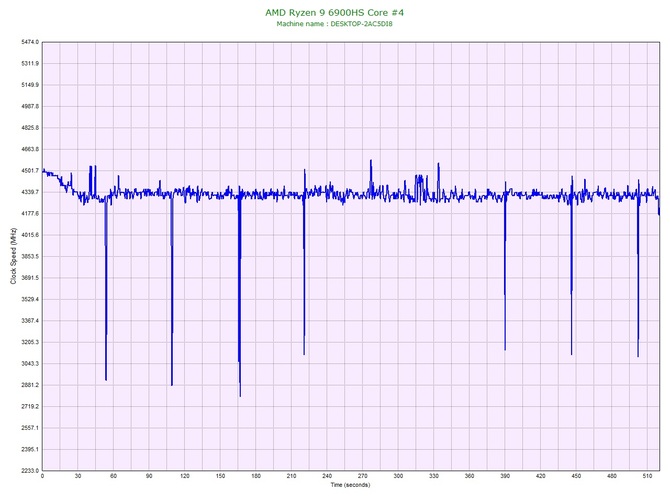Click the 5311.9 y-axis value

[x=30, y=63]
